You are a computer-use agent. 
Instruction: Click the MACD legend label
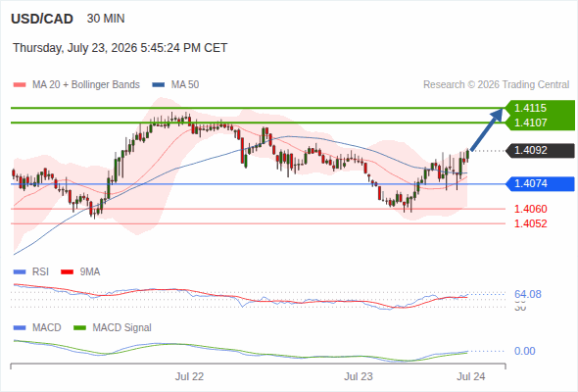point(46,328)
